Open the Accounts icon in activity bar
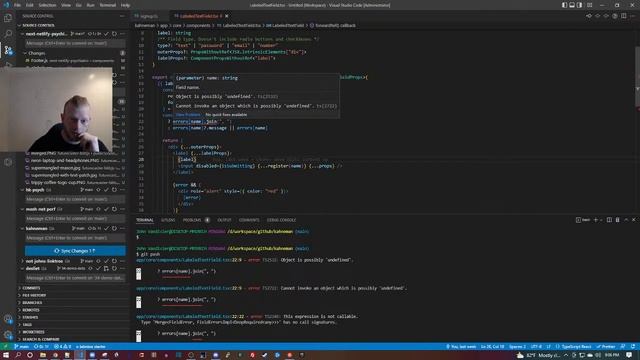 click(8, 319)
